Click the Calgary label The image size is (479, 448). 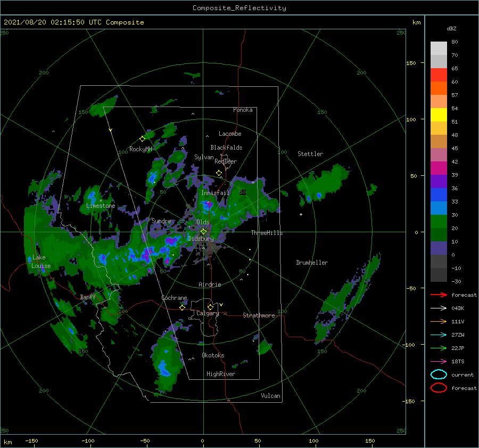208,313
